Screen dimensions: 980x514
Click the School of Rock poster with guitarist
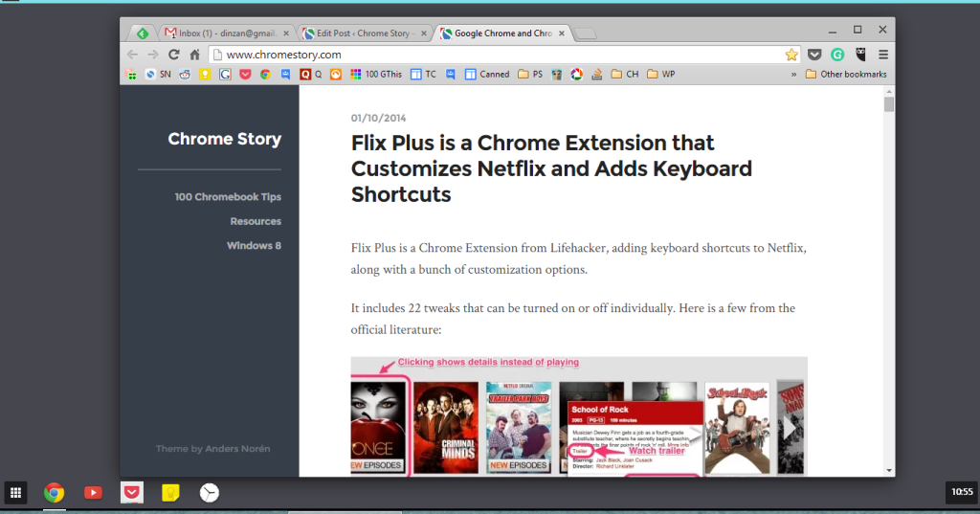(x=737, y=428)
